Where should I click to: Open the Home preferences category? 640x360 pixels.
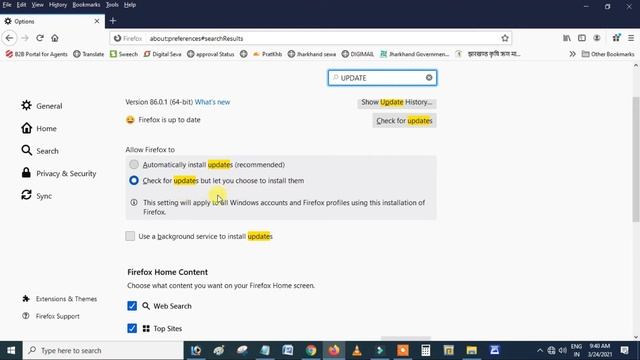[x=39, y=128]
